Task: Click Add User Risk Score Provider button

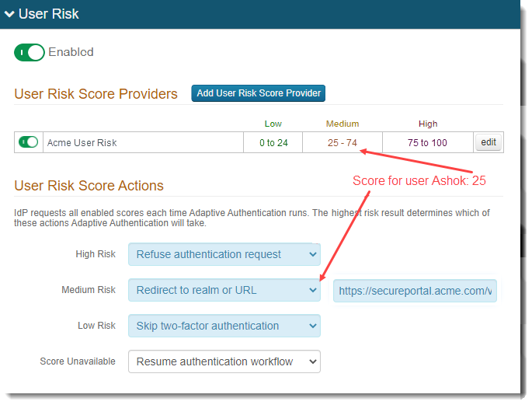Action: tap(259, 93)
